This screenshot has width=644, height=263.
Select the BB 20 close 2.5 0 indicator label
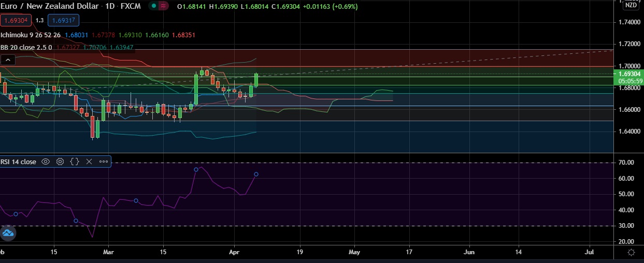click(26, 47)
